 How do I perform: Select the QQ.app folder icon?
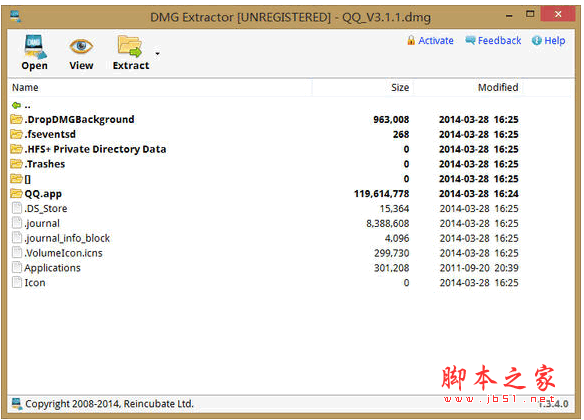[x=16, y=194]
